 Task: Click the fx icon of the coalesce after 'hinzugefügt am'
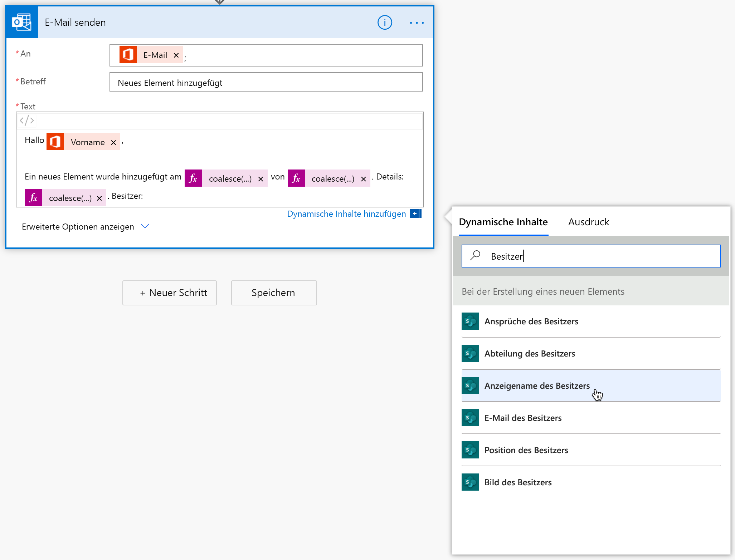193,178
